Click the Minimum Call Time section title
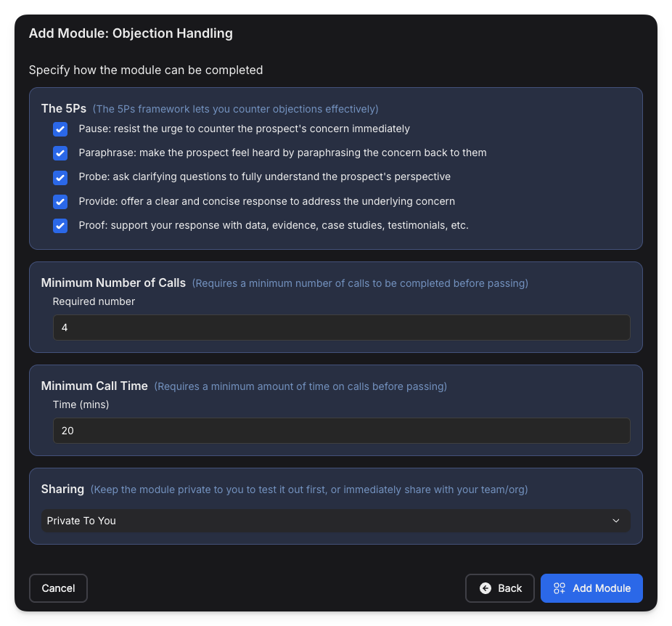The width and height of the screenshot is (672, 626). point(94,386)
